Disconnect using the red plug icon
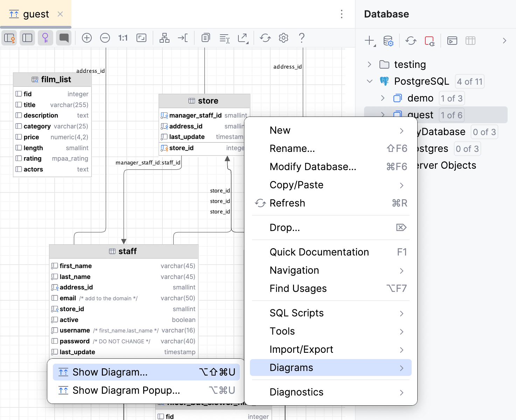516x420 pixels. pos(430,41)
